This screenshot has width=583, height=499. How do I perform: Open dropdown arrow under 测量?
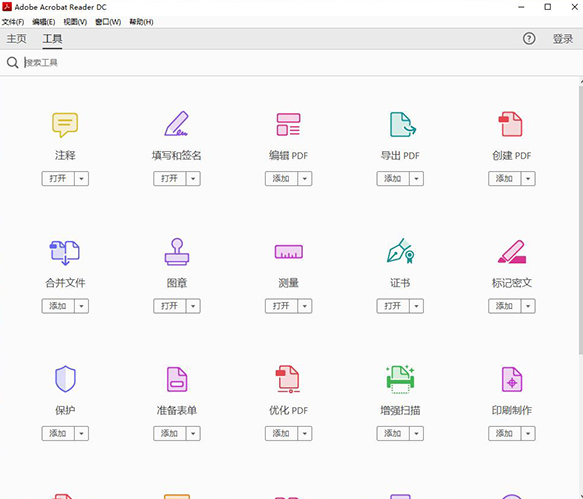click(305, 306)
